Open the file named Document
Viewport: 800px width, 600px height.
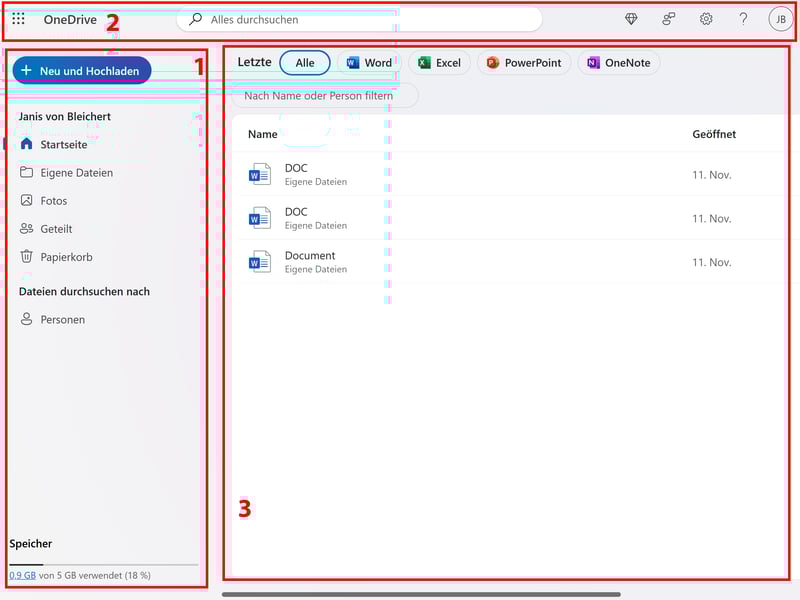click(x=310, y=256)
